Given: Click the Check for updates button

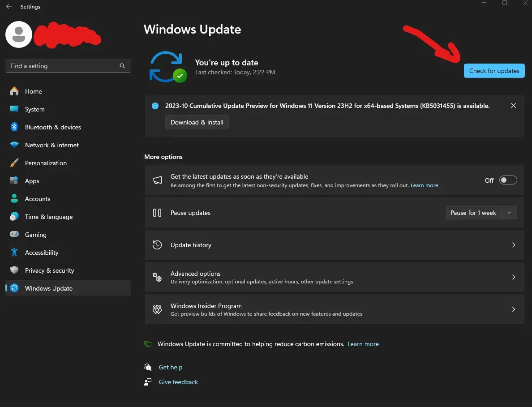Looking at the screenshot, I should pyautogui.click(x=494, y=71).
